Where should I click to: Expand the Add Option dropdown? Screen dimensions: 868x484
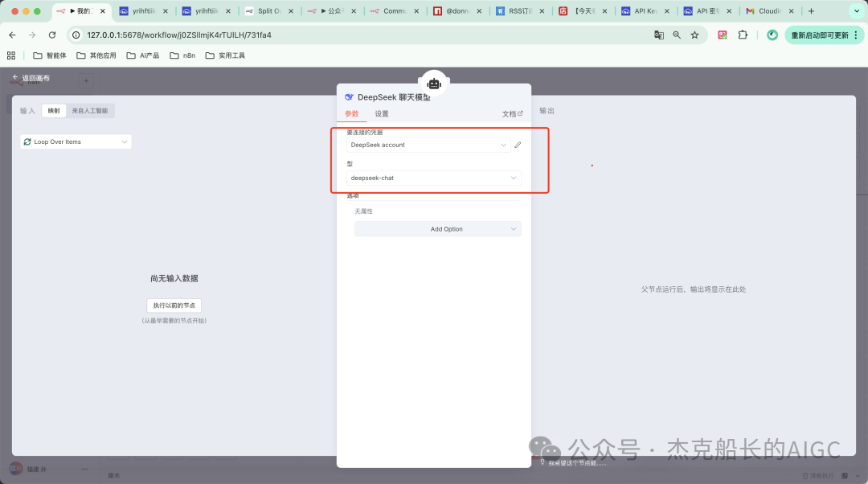point(437,229)
